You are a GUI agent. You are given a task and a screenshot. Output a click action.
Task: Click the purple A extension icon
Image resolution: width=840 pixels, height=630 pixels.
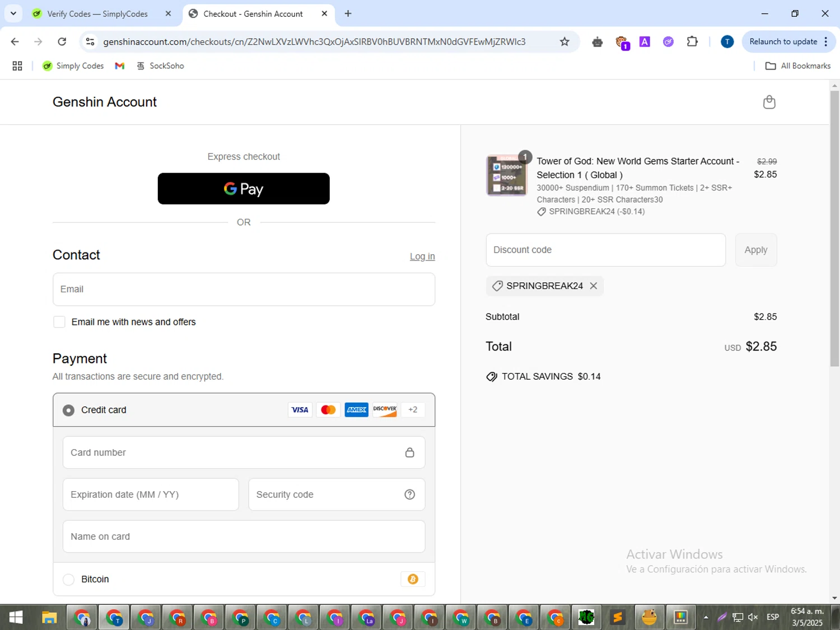(645, 41)
